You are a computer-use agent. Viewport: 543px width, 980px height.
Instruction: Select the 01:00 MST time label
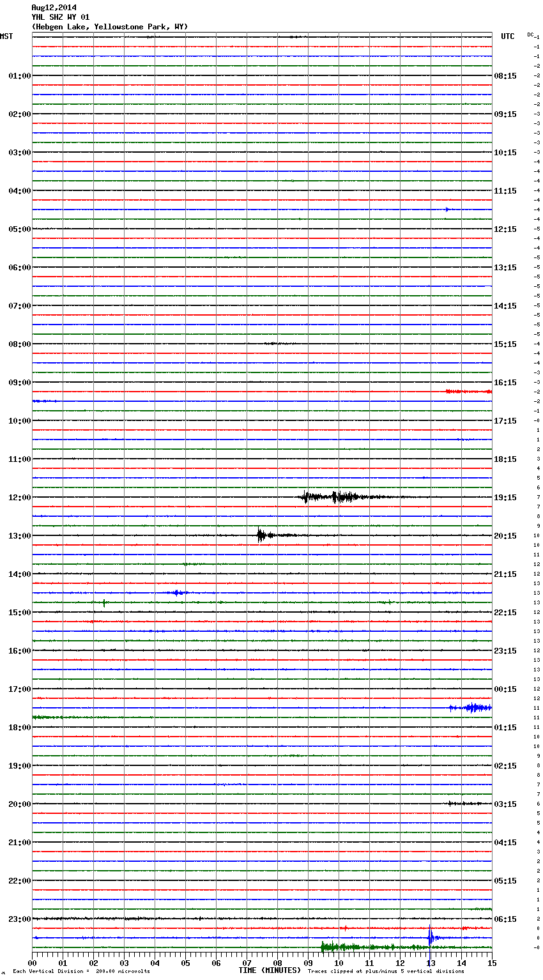click(x=20, y=76)
